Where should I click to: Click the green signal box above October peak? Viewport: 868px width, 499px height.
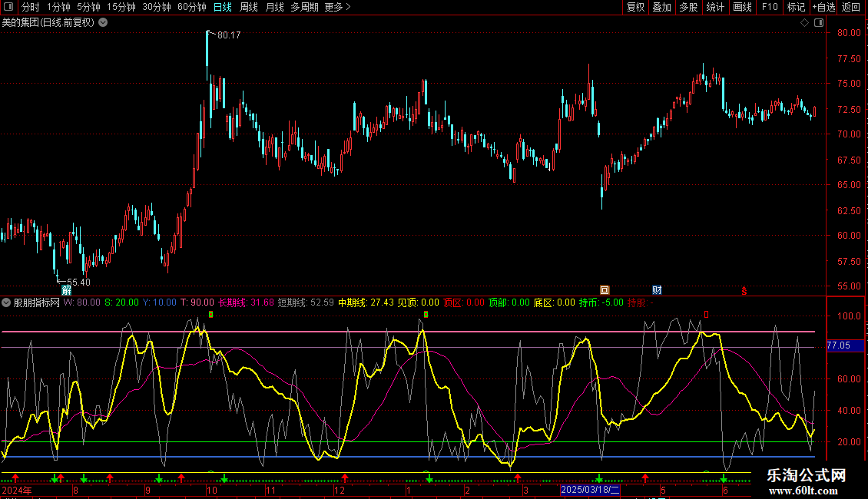point(210,314)
